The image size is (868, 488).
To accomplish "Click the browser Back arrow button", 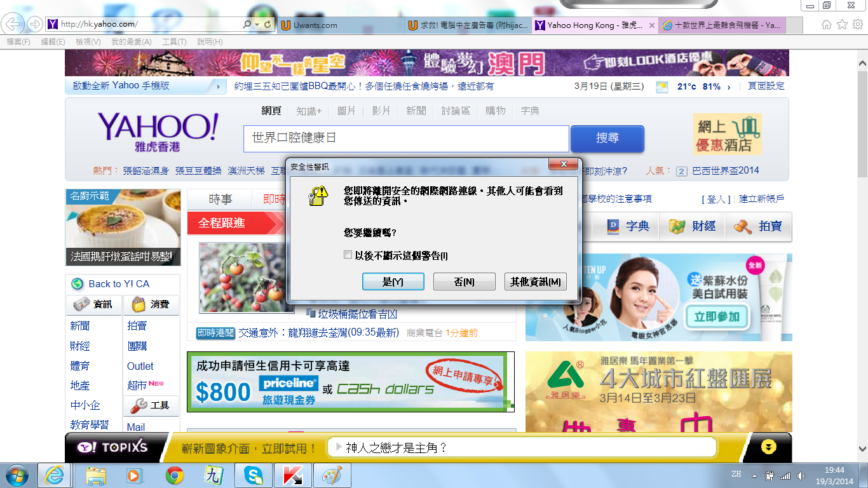I will pyautogui.click(x=14, y=25).
